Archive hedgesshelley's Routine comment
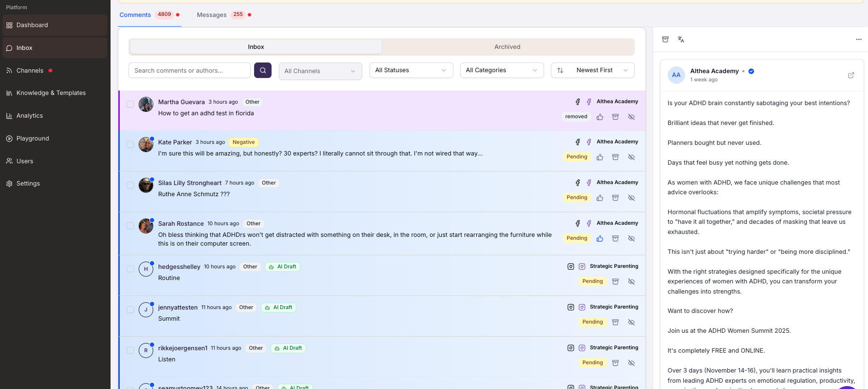The image size is (868, 389). click(615, 281)
